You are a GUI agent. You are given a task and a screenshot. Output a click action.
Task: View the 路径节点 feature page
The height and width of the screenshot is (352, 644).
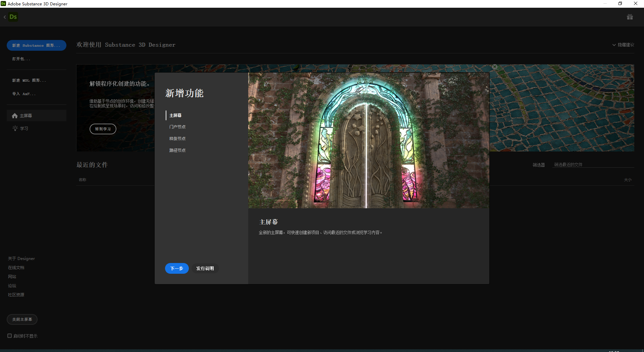click(177, 150)
